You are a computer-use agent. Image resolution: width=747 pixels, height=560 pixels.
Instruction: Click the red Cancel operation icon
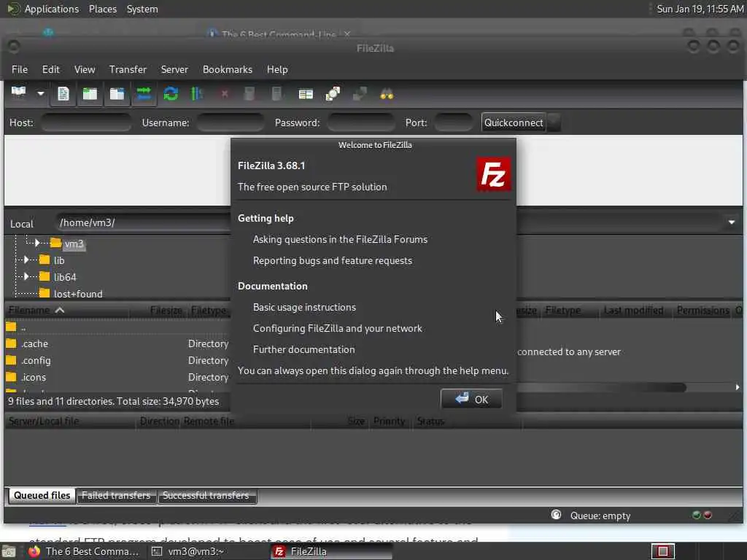point(225,94)
